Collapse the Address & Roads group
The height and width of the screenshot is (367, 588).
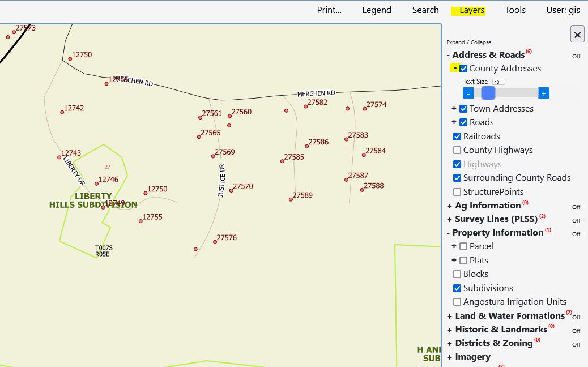[448, 56]
